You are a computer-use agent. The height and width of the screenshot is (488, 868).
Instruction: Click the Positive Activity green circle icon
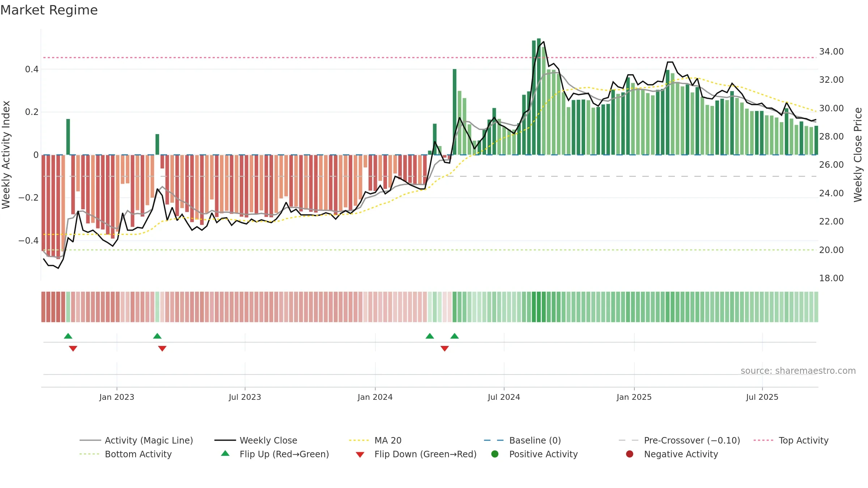495,454
